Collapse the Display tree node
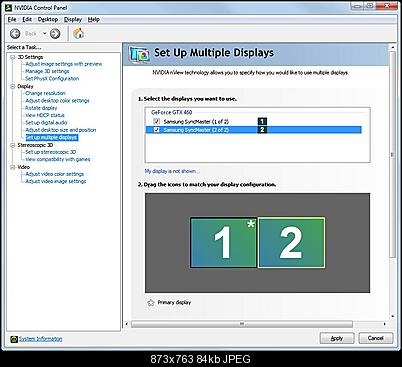The width and height of the screenshot is (402, 367). coord(13,86)
